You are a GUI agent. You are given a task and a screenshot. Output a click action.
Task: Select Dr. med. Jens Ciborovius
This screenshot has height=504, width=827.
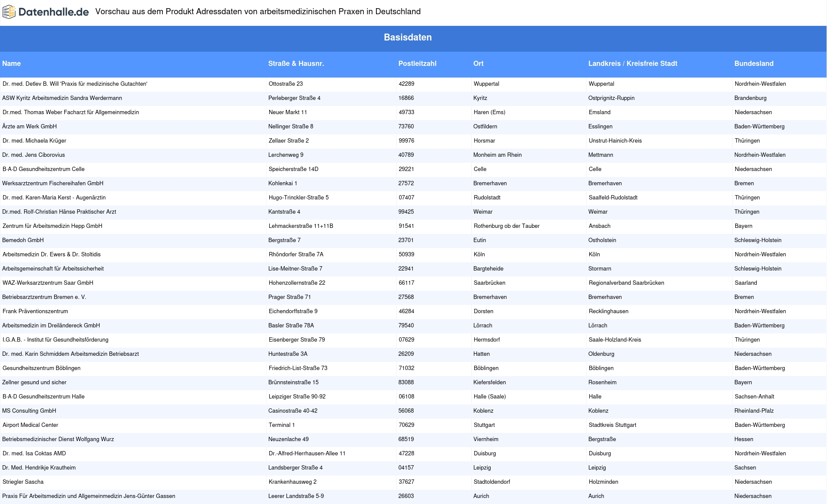34,155
